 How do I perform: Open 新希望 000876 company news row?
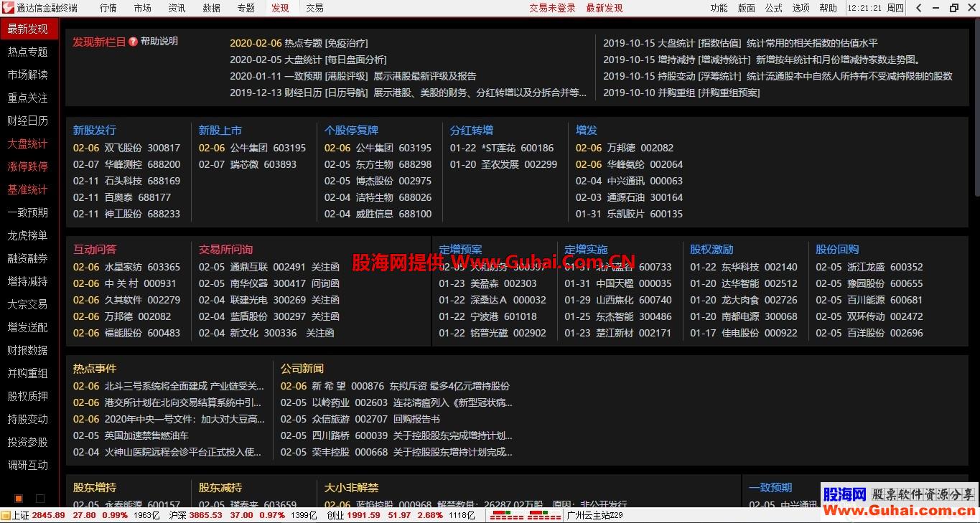[x=395, y=386]
